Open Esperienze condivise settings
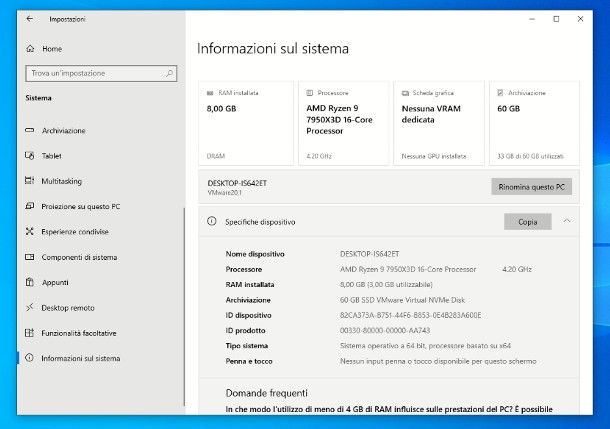 (x=75, y=232)
